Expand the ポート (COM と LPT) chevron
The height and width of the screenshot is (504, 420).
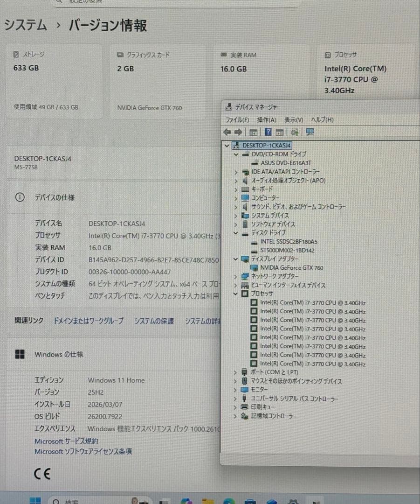(x=235, y=372)
